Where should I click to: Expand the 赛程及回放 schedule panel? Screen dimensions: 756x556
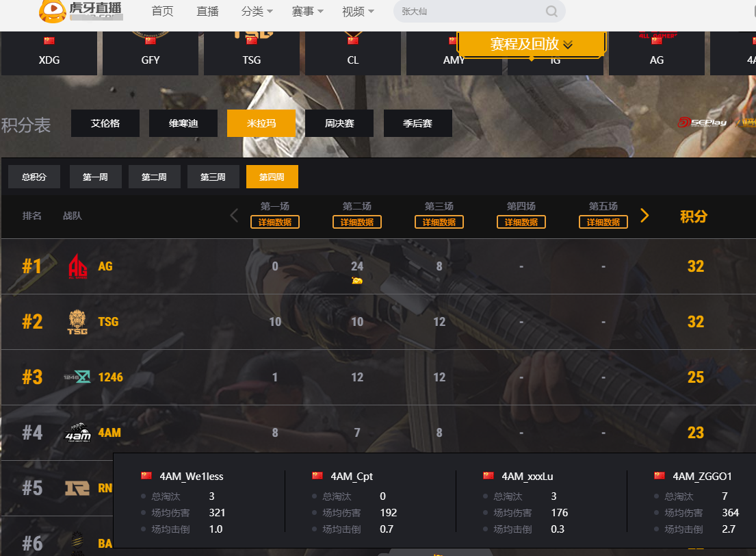click(531, 45)
